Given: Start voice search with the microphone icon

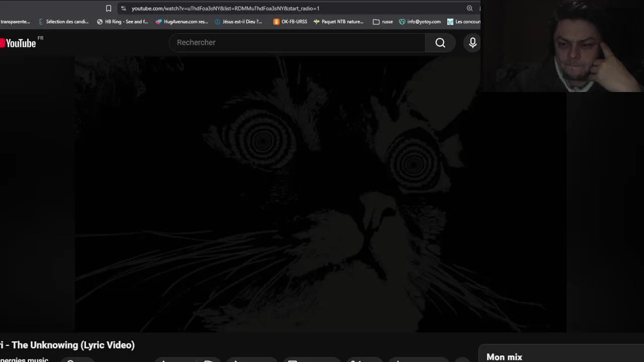Looking at the screenshot, I should click(472, 43).
